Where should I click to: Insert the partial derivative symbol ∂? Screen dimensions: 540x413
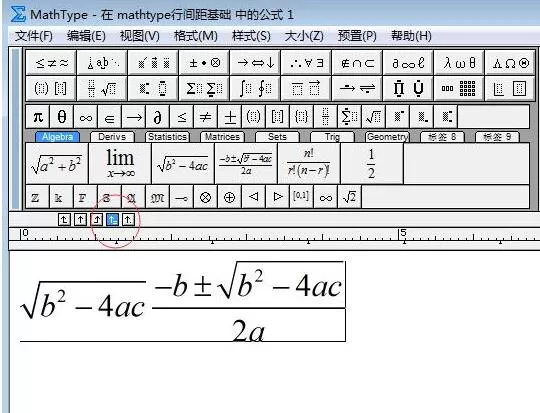pos(157,117)
